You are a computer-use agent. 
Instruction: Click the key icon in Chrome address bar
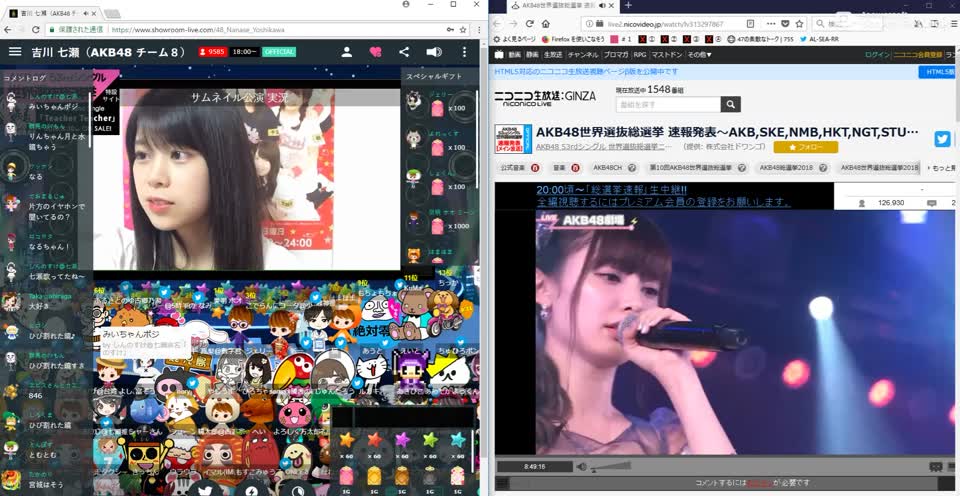[451, 29]
